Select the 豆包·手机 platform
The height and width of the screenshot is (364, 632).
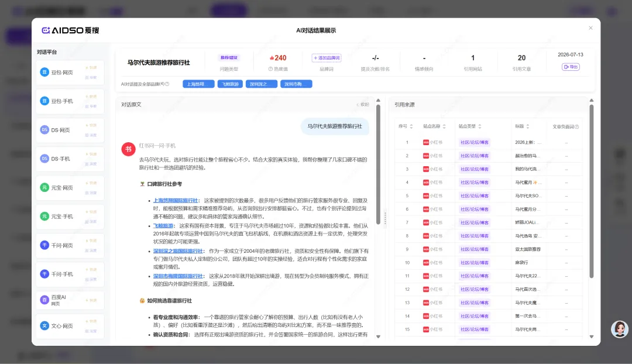(70, 101)
